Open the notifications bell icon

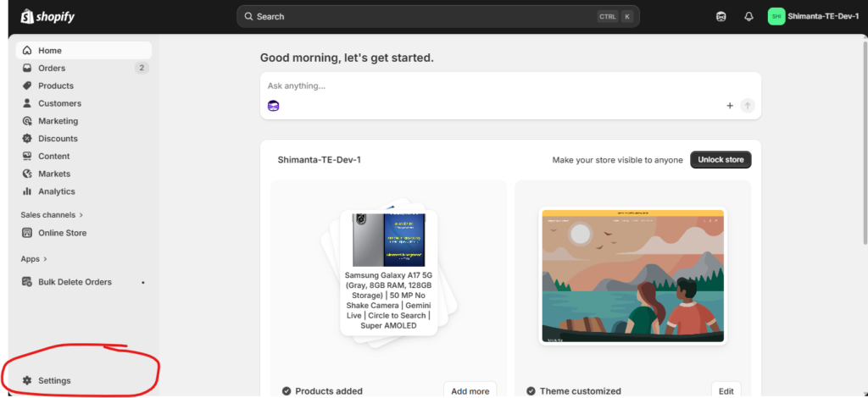[748, 16]
